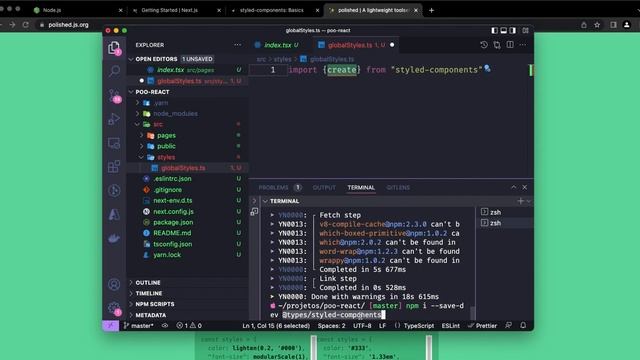
Task: Open editor more actions ellipsis
Action: 523,45
